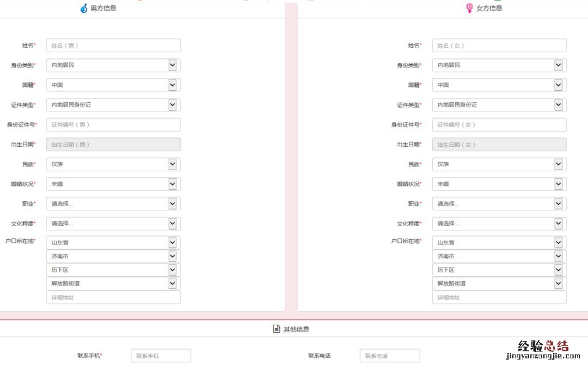Expand the female 文化程度 dropdown

click(x=559, y=223)
